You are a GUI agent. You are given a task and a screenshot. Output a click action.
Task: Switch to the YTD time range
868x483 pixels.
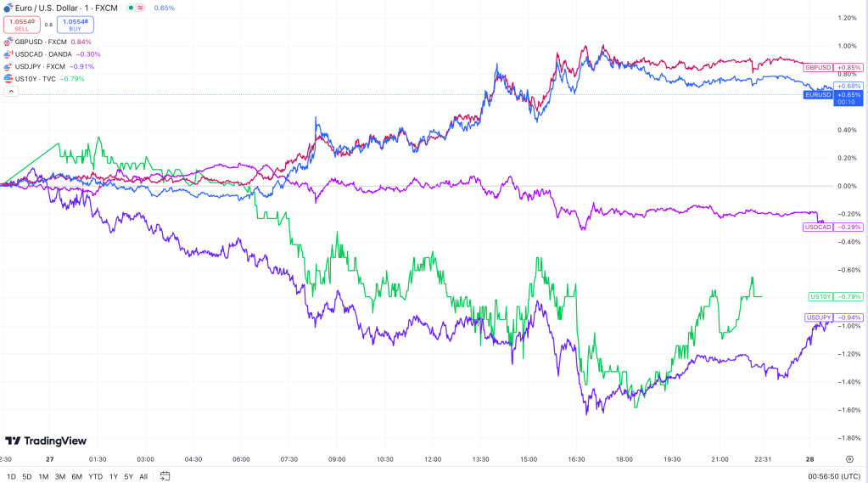(x=95, y=475)
